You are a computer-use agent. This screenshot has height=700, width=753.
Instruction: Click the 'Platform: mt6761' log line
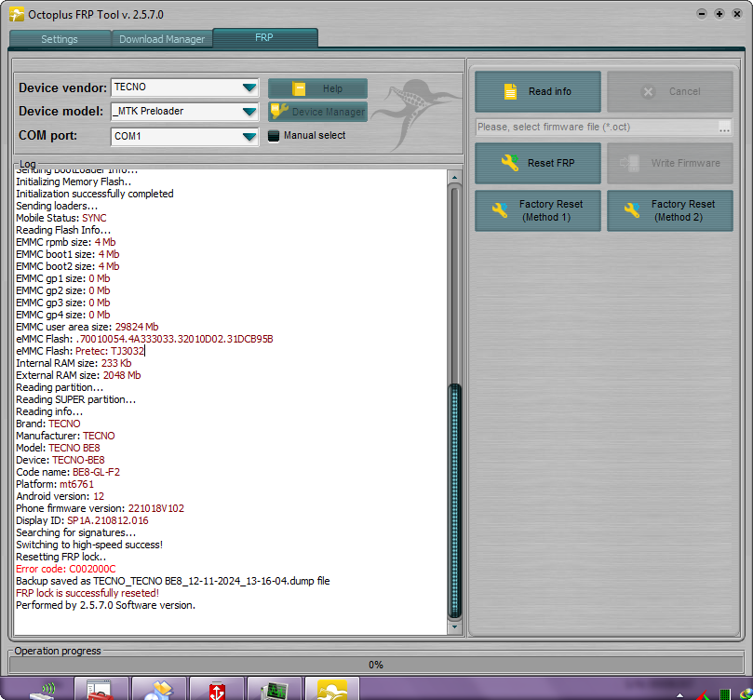click(x=55, y=484)
